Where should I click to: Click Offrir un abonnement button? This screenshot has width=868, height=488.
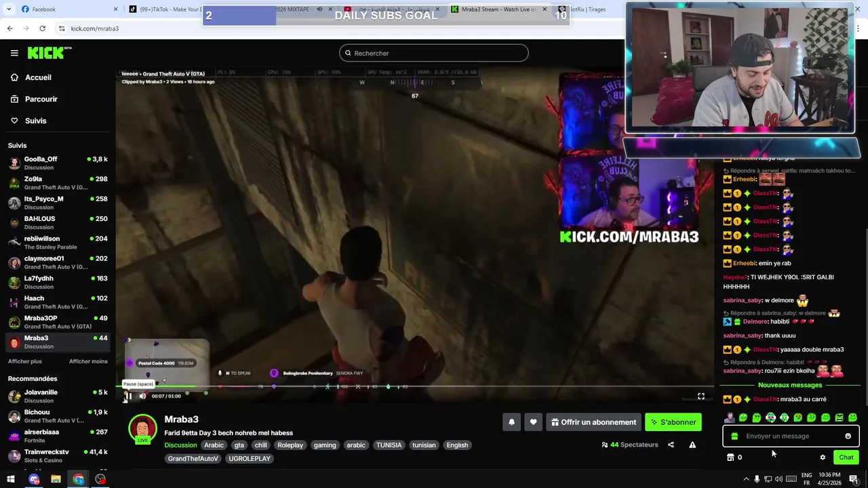click(x=594, y=422)
